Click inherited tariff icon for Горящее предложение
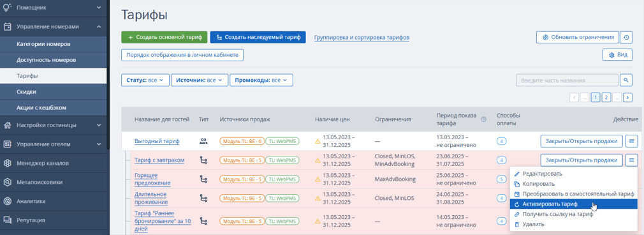 (203, 179)
